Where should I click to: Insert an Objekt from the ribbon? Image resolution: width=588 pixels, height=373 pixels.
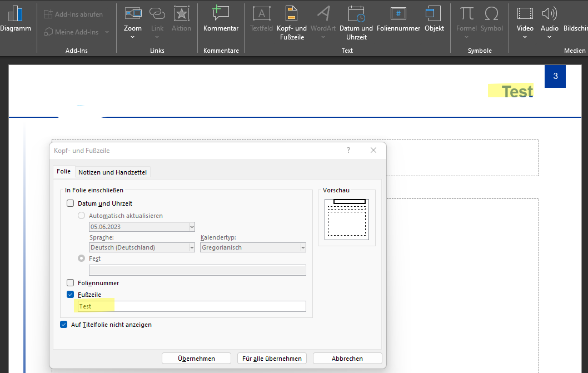(x=434, y=15)
